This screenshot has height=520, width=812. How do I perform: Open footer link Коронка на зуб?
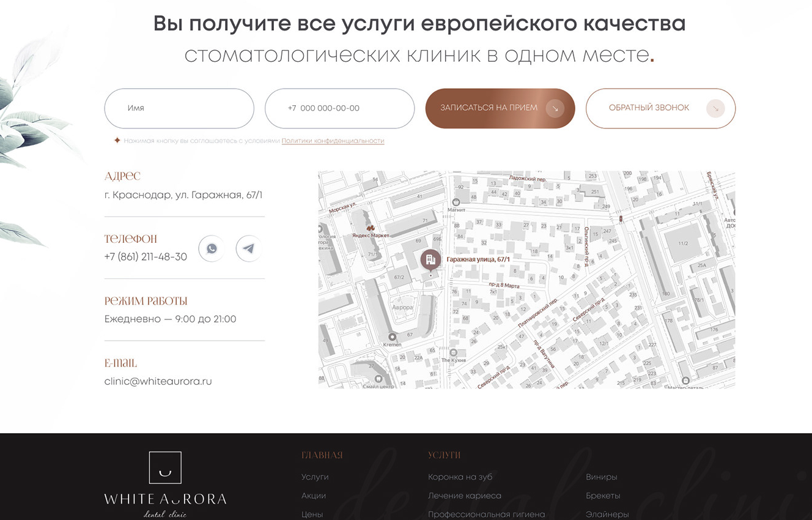(x=460, y=477)
